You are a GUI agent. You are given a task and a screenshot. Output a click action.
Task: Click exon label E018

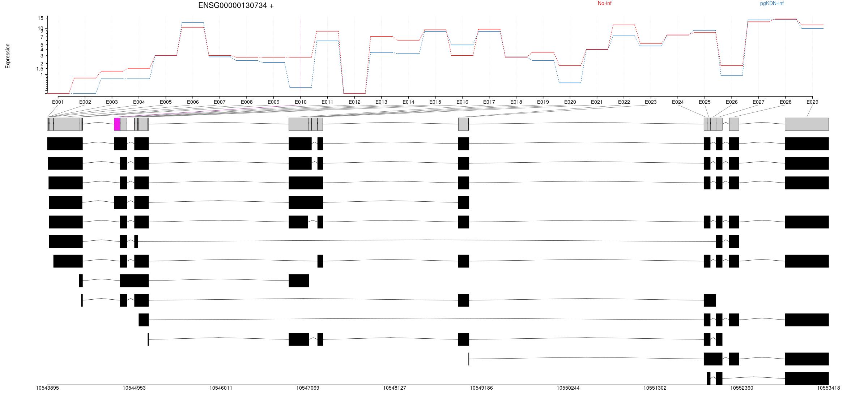coord(516,102)
